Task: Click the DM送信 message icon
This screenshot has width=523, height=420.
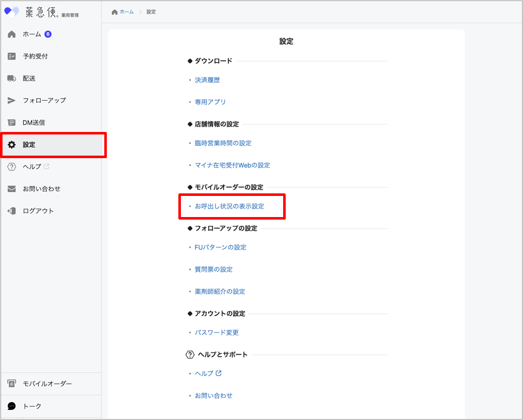Action: point(12,122)
